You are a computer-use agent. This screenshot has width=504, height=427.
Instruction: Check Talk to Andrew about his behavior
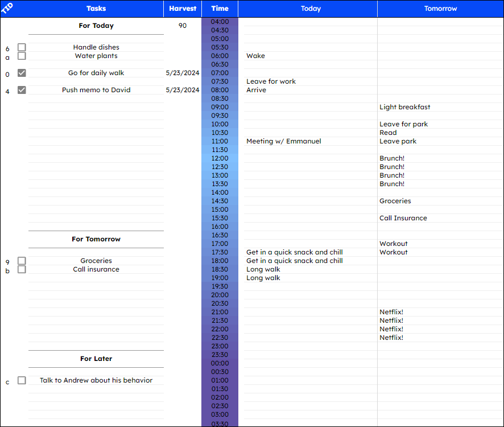21,380
